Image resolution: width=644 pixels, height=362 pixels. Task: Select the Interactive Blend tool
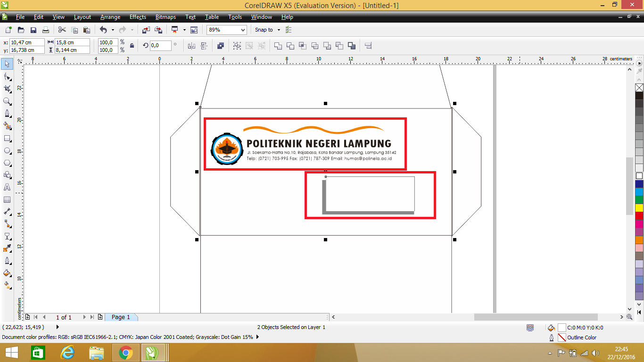(7, 236)
